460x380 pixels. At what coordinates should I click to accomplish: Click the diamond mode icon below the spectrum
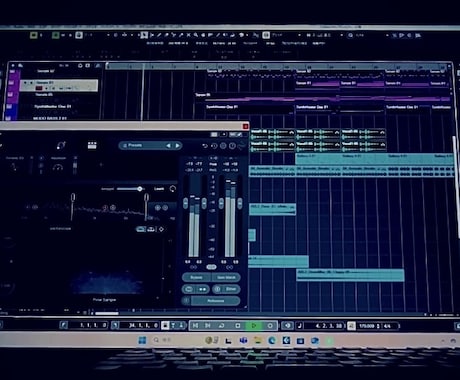point(161,229)
